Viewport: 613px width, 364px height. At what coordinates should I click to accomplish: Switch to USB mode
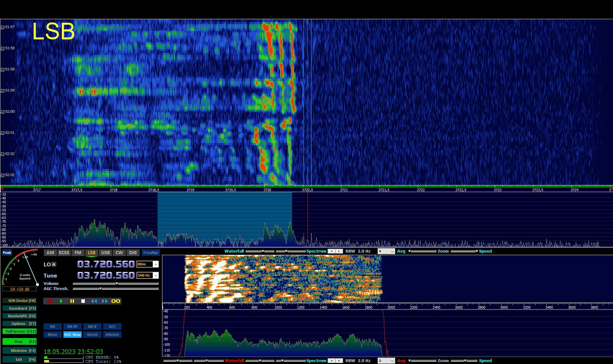coord(105,253)
